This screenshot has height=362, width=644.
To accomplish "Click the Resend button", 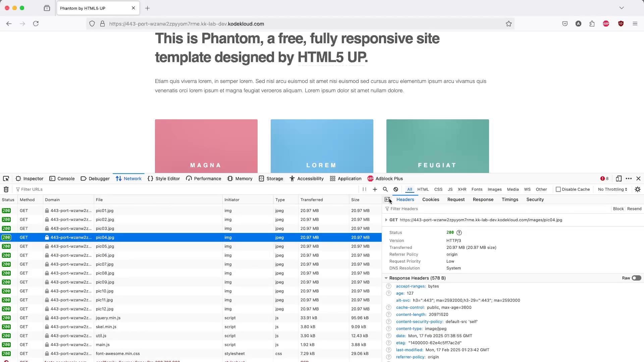I will [x=634, y=209].
